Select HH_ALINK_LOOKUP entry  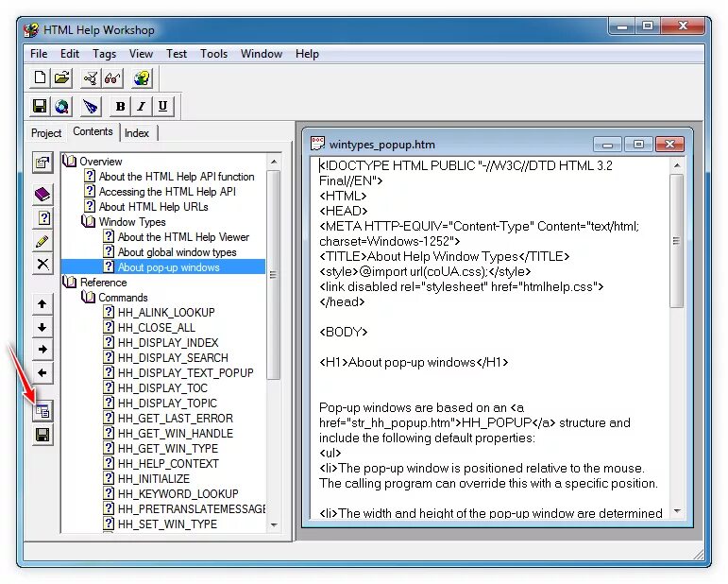[x=166, y=312]
